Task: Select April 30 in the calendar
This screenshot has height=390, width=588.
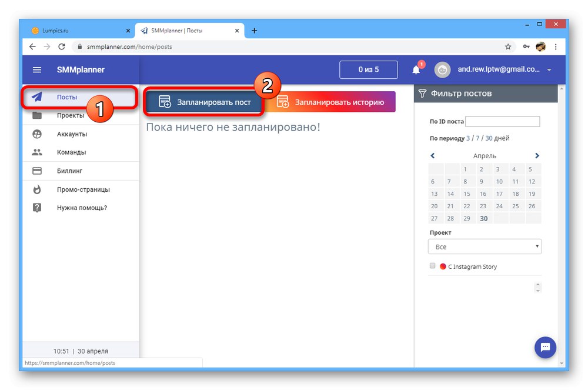Action: tap(484, 218)
